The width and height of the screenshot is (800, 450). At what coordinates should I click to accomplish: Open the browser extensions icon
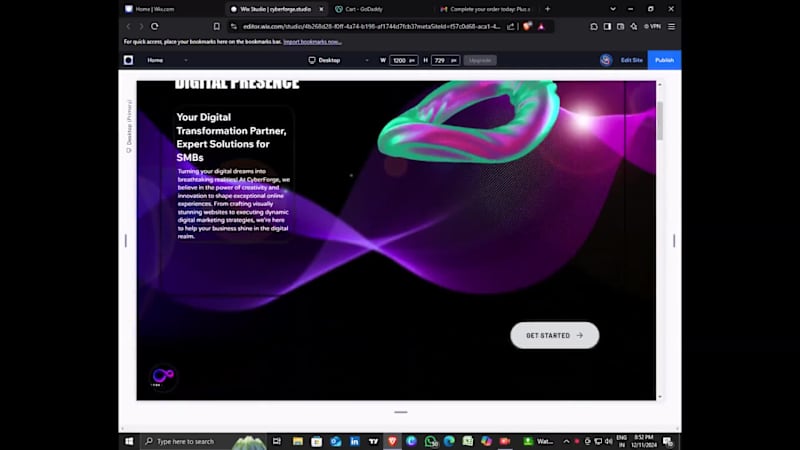pos(594,27)
